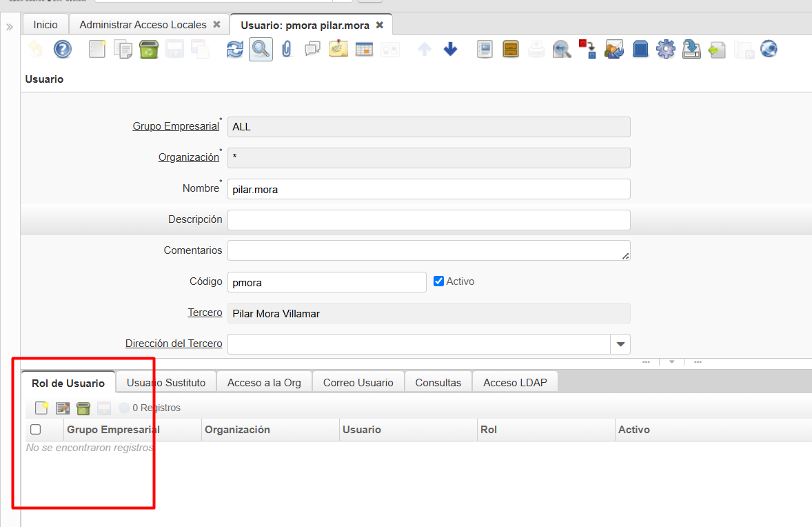This screenshot has height=527, width=812.
Task: Close the Administrar Acceso Locales tab
Action: (216, 24)
